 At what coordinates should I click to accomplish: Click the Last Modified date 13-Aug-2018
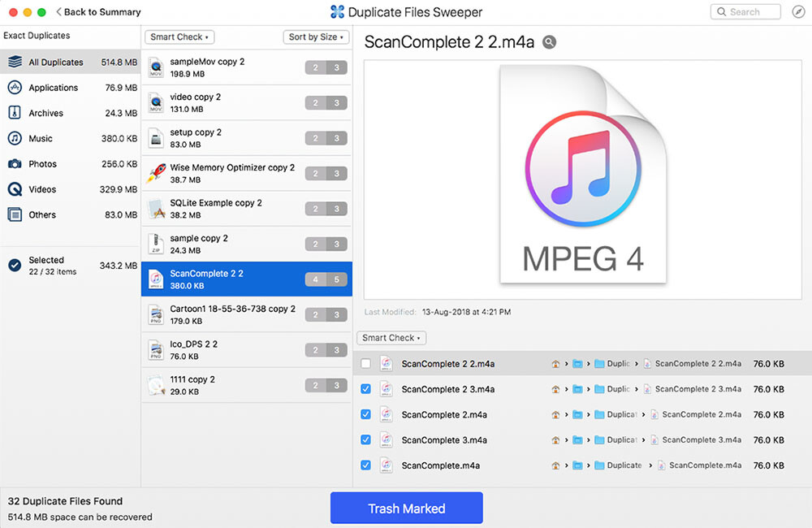(467, 312)
